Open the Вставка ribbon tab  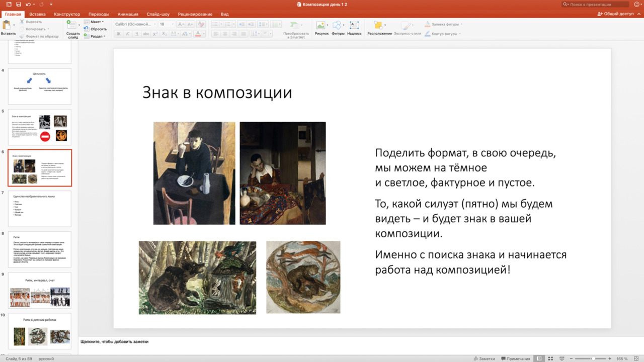(37, 14)
